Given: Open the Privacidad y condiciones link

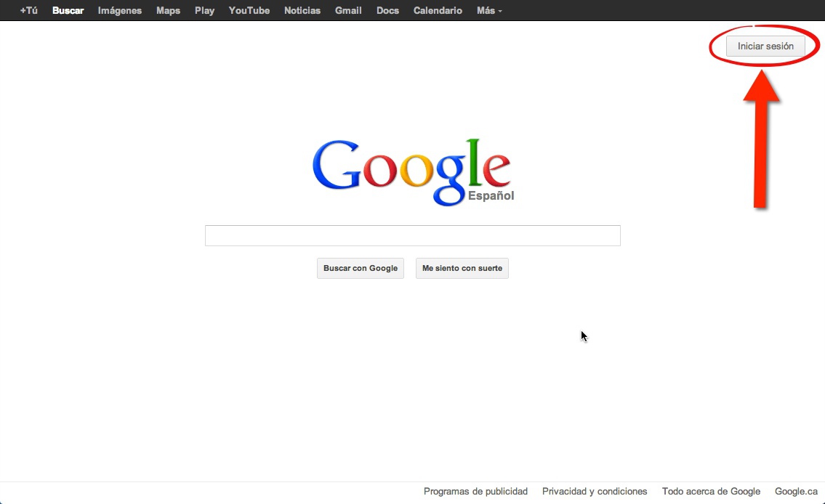Looking at the screenshot, I should click(x=595, y=492).
